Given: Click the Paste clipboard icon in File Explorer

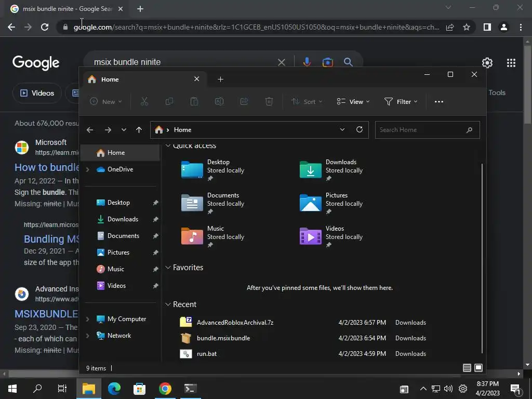Looking at the screenshot, I should click(194, 101).
